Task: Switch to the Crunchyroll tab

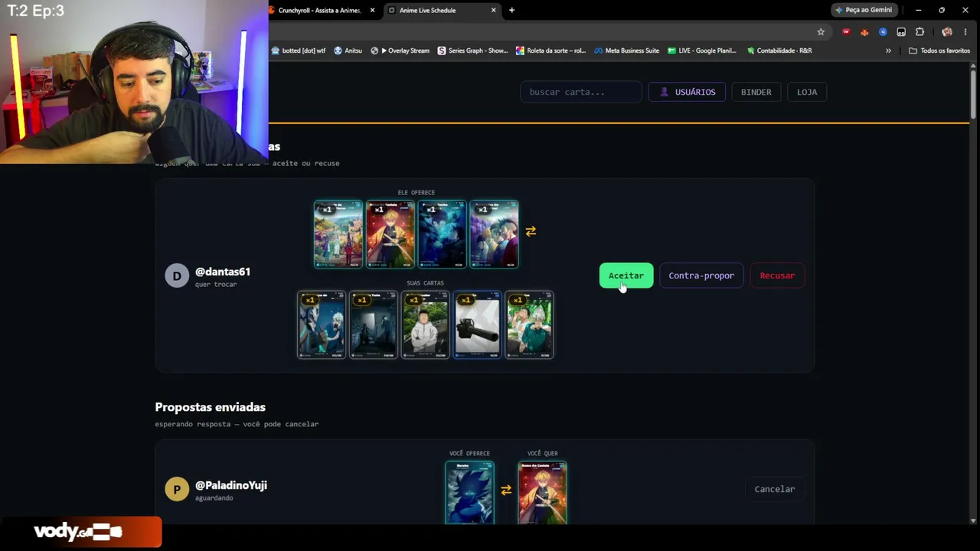Action: (x=322, y=10)
